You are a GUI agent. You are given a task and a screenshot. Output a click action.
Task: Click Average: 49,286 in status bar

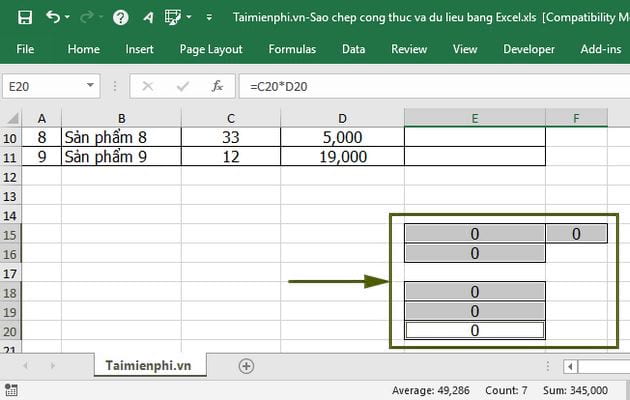431,390
